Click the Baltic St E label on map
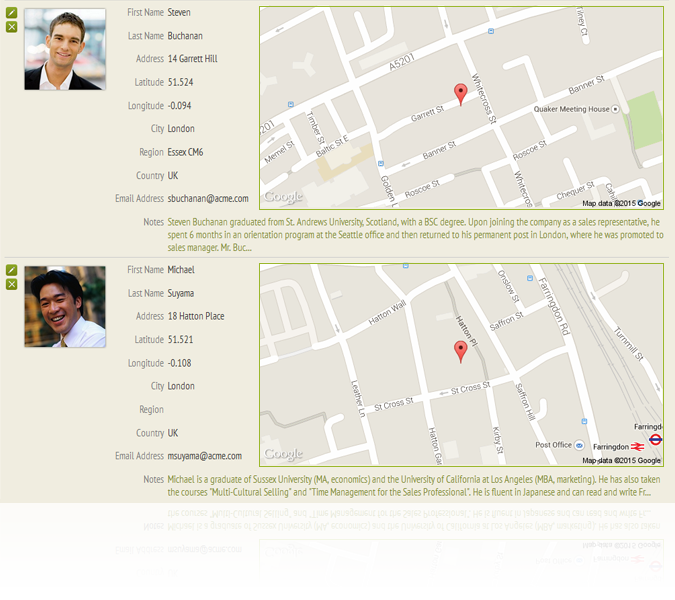The width and height of the screenshot is (675, 600). 332,146
